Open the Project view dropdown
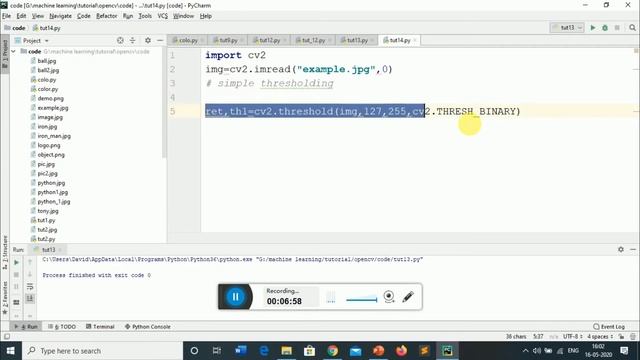 [32, 41]
